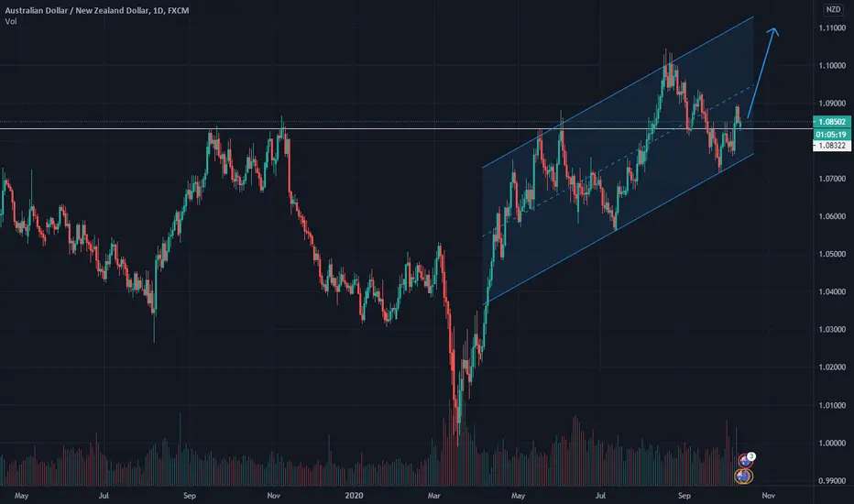Click the 1.07000 price axis label
This screenshot has width=854, height=504.
point(832,179)
